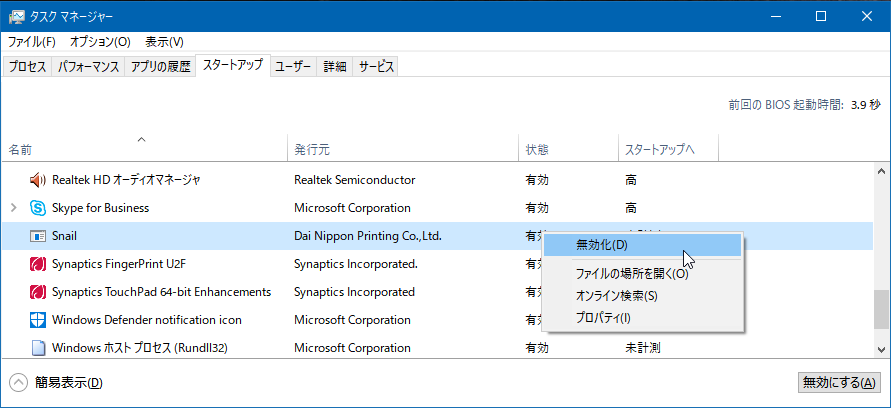Click the vertical scrollbar down arrow
The image size is (891, 408).
tap(881, 349)
